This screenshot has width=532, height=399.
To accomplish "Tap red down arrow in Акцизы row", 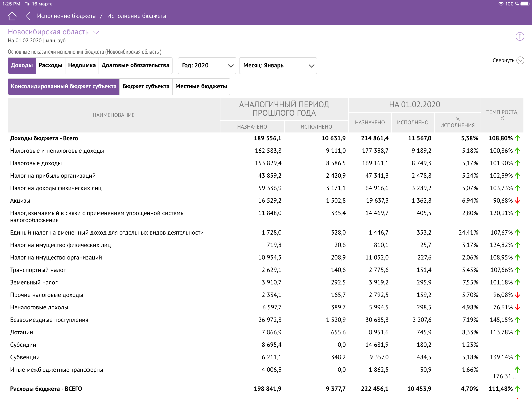I will pos(517,201).
